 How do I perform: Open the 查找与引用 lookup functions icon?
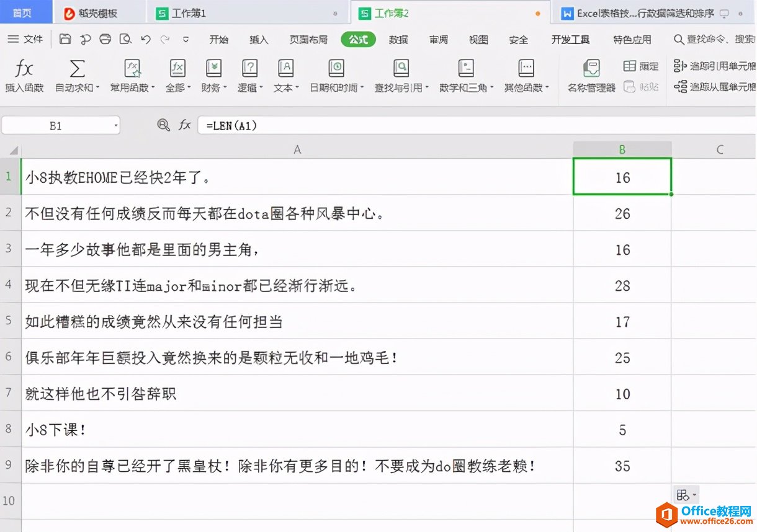[x=401, y=68]
